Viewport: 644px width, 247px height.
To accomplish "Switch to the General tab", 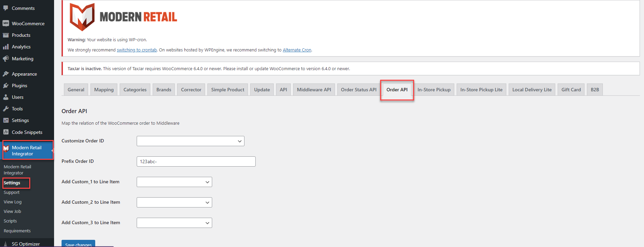I will point(76,90).
